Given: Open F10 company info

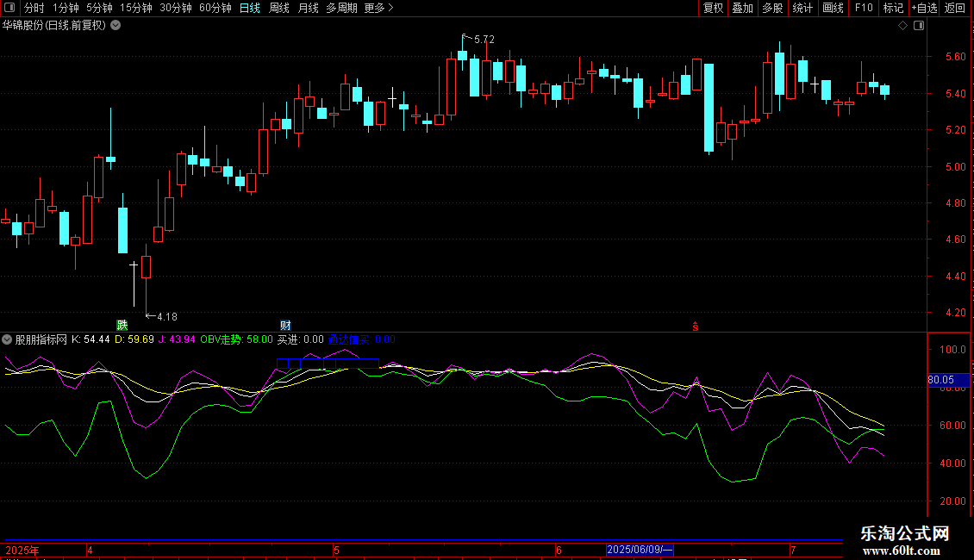Looking at the screenshot, I should click(864, 8).
